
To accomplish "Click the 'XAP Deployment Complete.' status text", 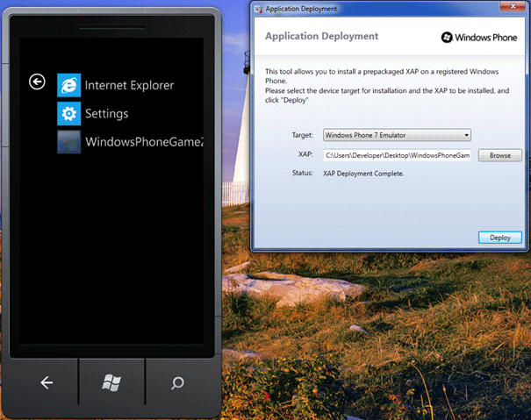I will (363, 174).
